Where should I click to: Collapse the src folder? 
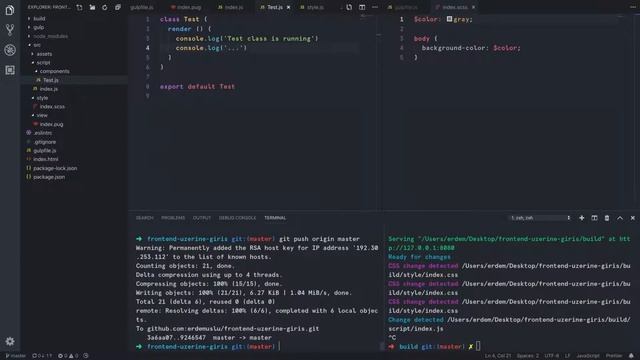(37, 45)
